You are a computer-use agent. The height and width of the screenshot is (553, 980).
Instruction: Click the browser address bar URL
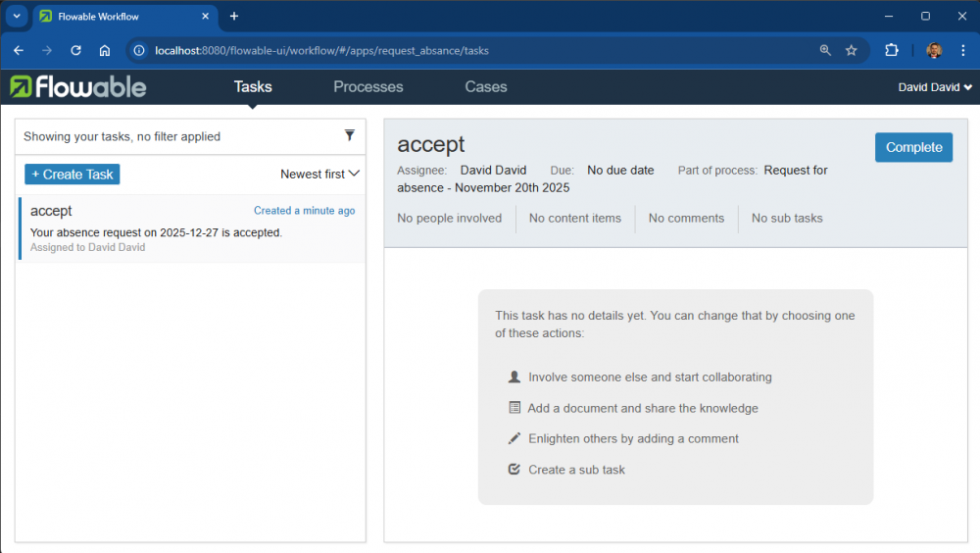(321, 50)
